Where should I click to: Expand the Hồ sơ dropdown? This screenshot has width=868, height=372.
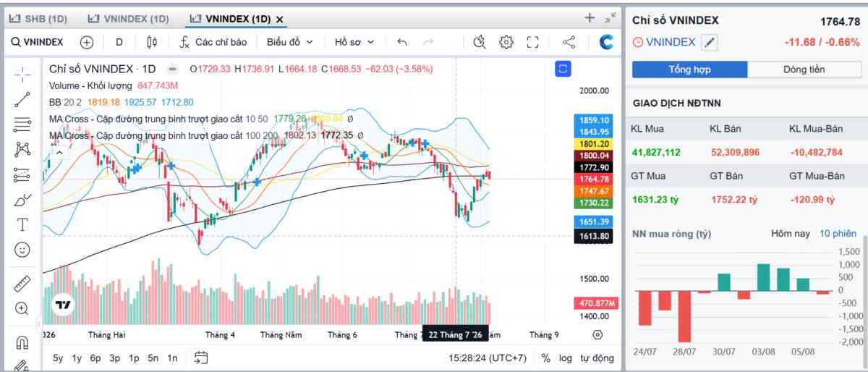tap(354, 42)
